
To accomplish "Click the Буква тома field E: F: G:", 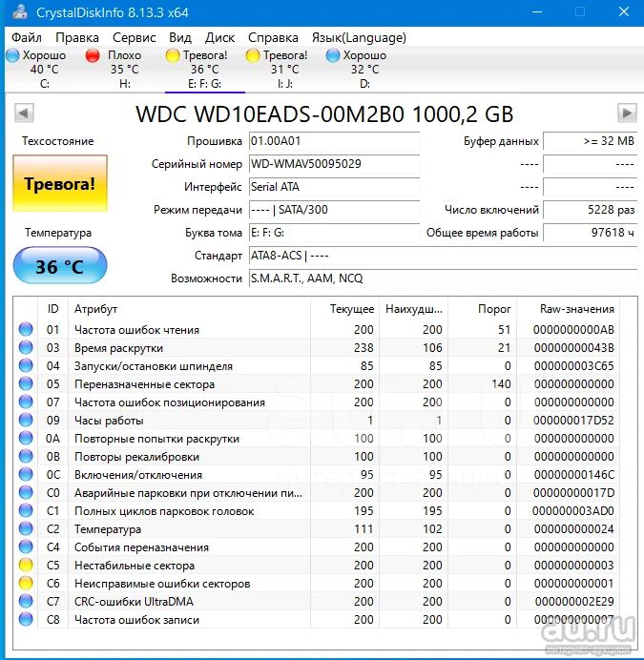I will pyautogui.click(x=334, y=233).
